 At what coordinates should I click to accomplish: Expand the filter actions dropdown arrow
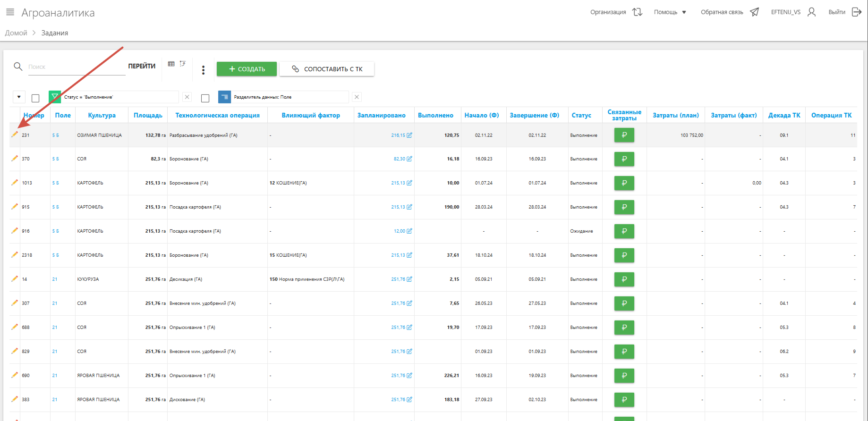[19, 97]
